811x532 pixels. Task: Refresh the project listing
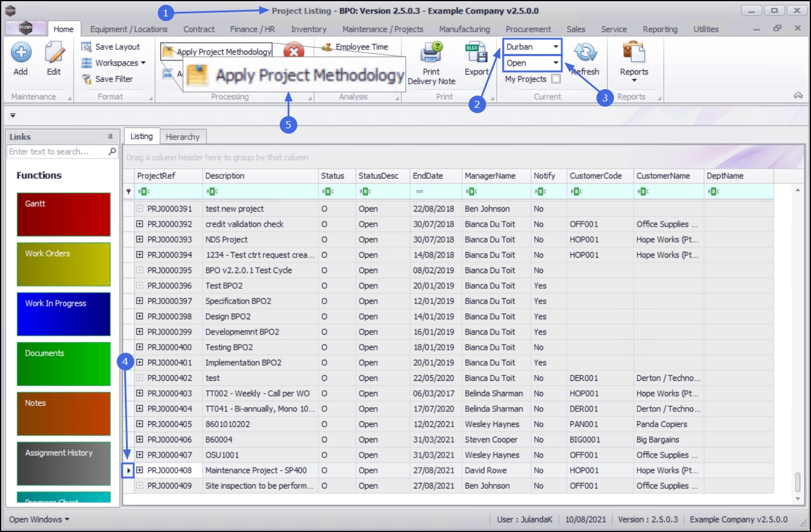585,53
